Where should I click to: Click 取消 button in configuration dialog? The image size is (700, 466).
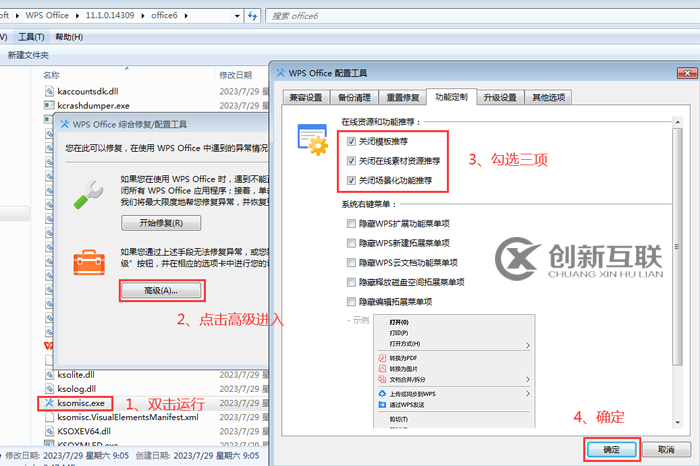(666, 449)
